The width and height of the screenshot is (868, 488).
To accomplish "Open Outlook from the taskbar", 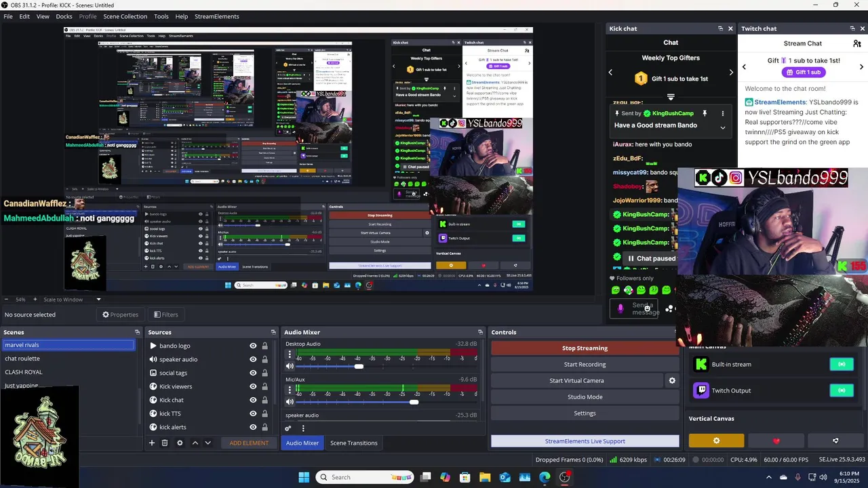I will pos(505,477).
